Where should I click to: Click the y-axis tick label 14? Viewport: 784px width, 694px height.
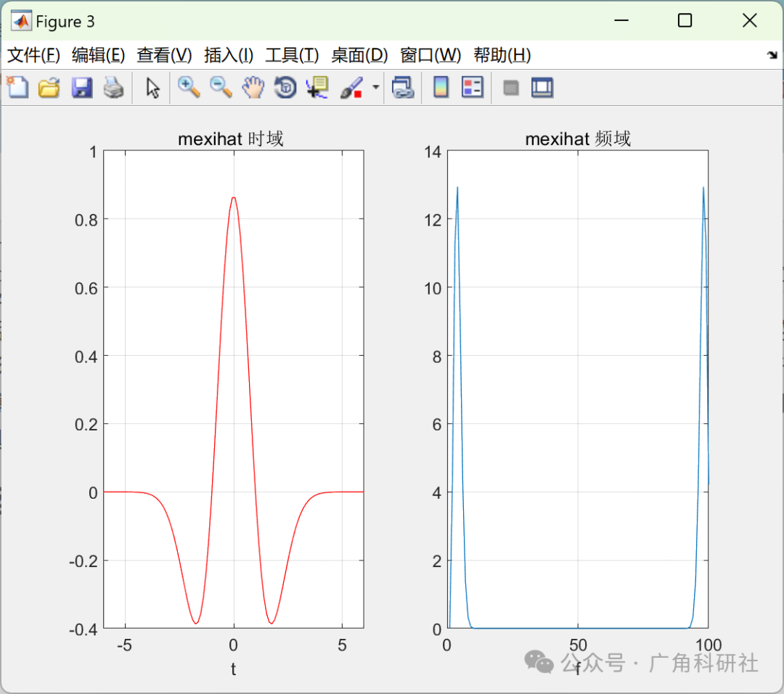point(433,152)
